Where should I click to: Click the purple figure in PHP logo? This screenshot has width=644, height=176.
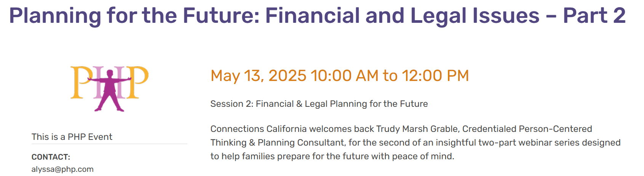[x=110, y=90]
